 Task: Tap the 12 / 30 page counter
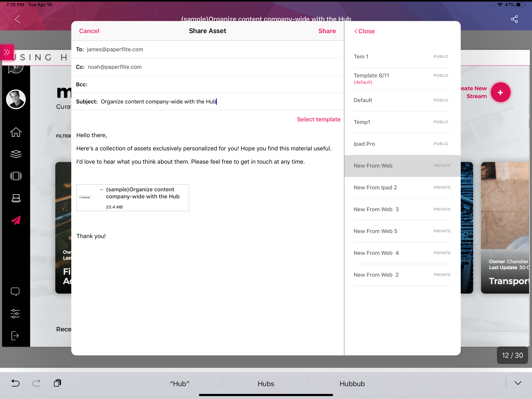click(512, 355)
